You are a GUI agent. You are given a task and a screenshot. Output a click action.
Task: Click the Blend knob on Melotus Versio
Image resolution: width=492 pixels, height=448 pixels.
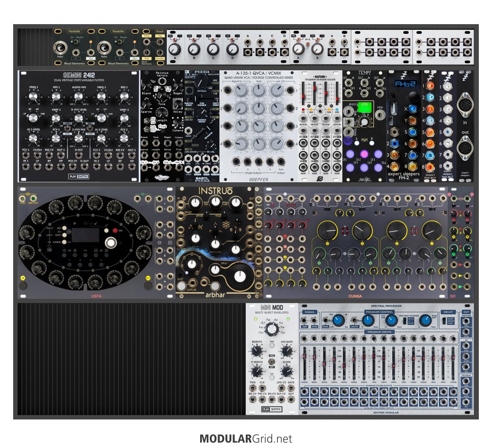[x=146, y=85]
